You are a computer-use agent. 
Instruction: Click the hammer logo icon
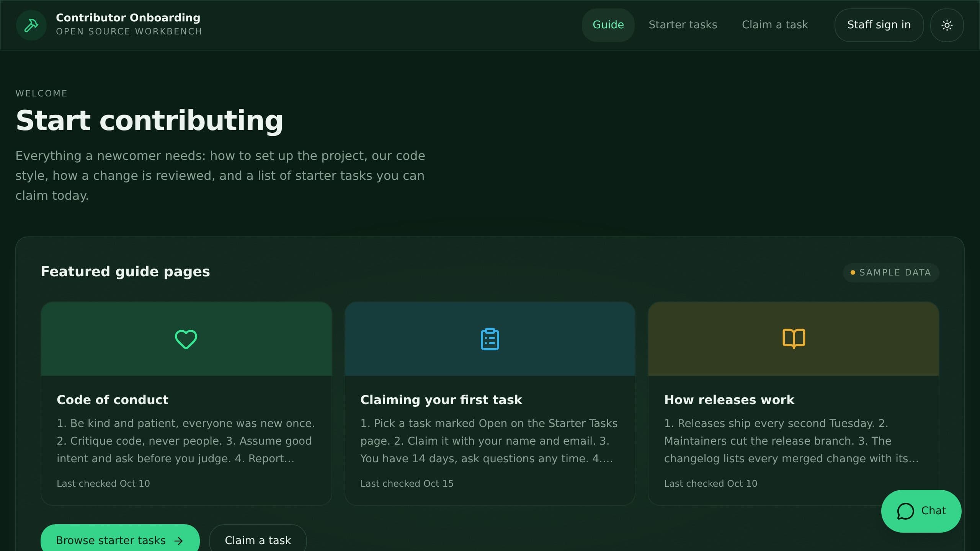tap(31, 25)
